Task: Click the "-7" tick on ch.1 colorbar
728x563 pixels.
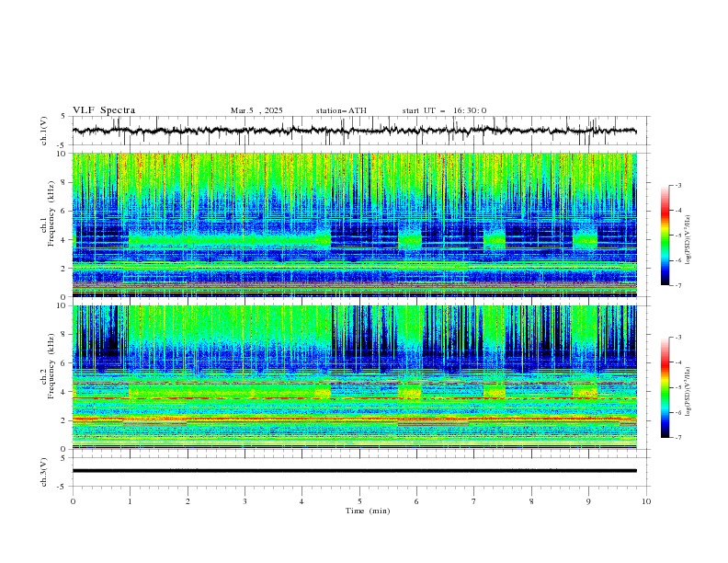Action: [x=678, y=285]
